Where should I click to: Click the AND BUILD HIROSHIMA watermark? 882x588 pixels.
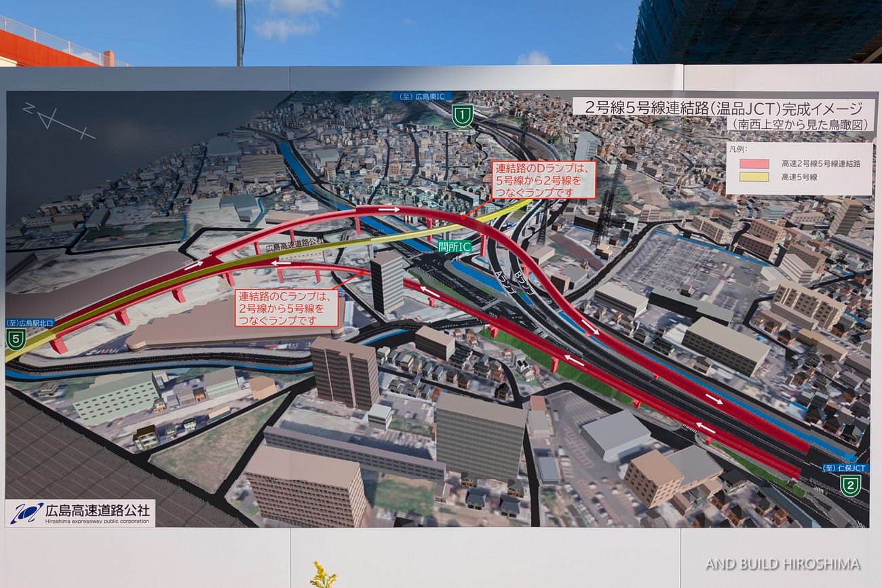[782, 564]
